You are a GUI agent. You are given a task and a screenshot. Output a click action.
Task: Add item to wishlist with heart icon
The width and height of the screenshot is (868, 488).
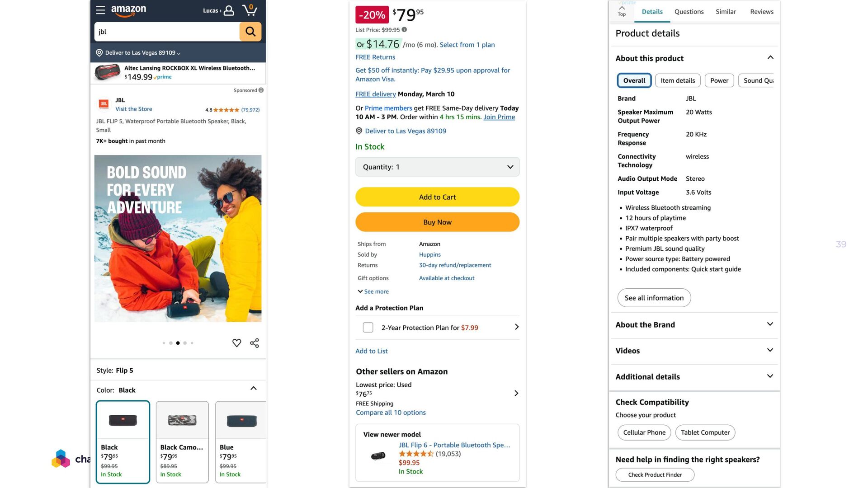(x=236, y=343)
